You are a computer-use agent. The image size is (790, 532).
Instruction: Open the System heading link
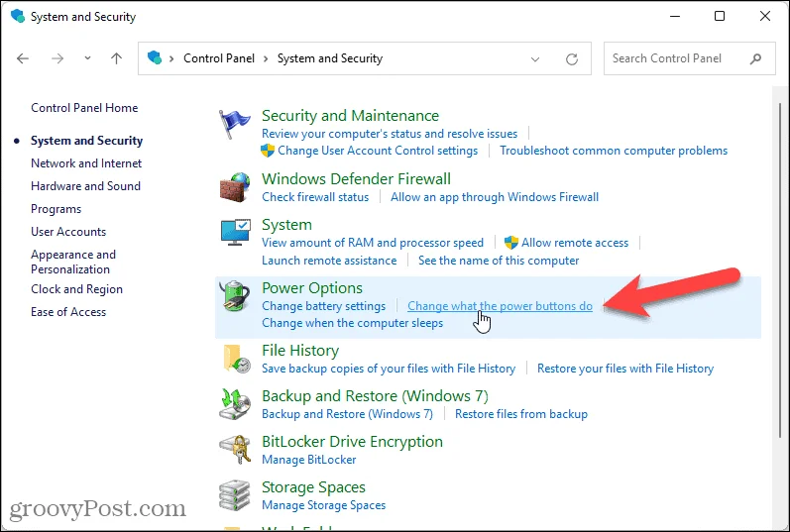[x=286, y=225]
